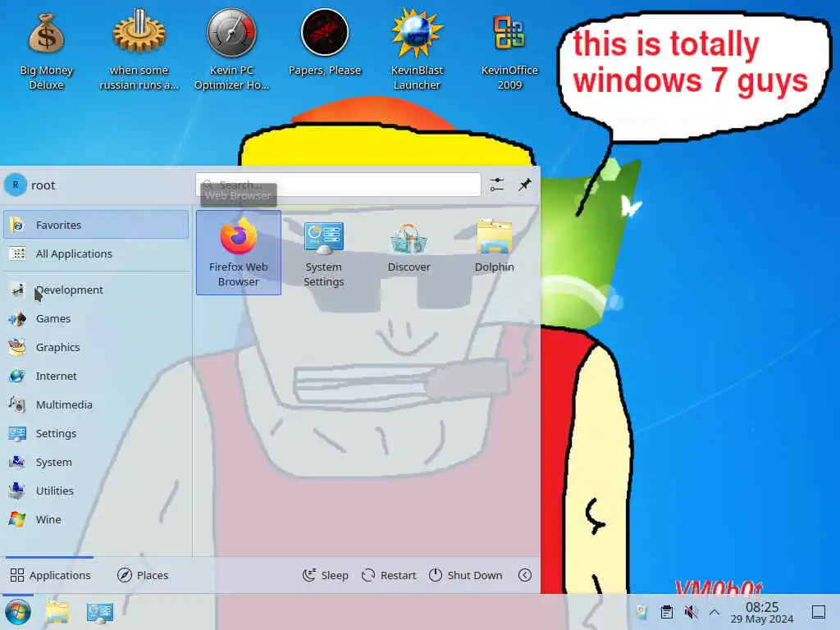Screen dimensions: 840x630
Task: Configure menu with the sliders icon
Action: click(496, 185)
